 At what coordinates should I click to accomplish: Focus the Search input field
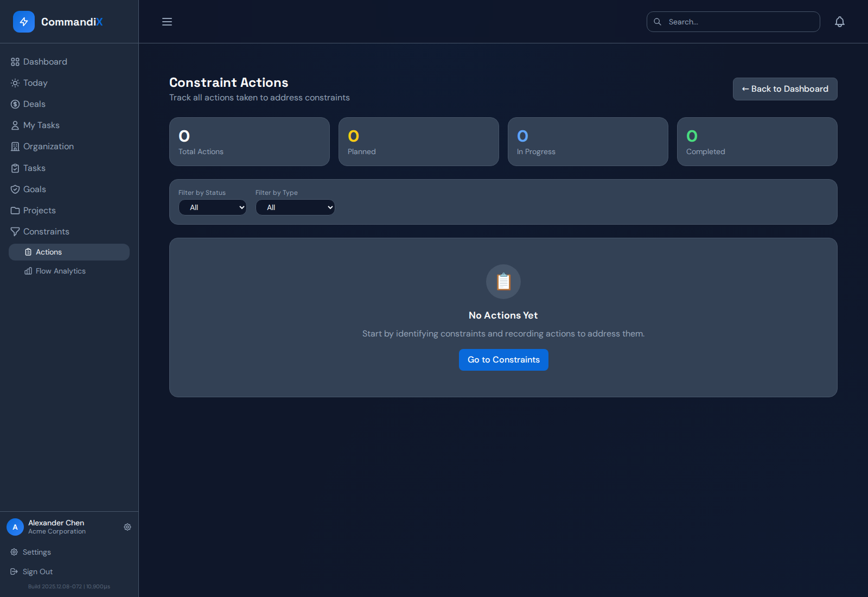733,22
